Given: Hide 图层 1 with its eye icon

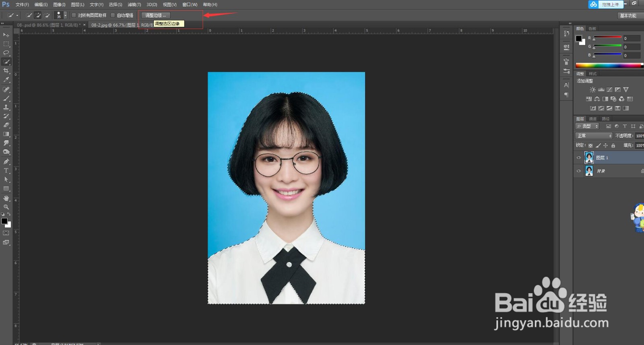Looking at the screenshot, I should (x=579, y=158).
